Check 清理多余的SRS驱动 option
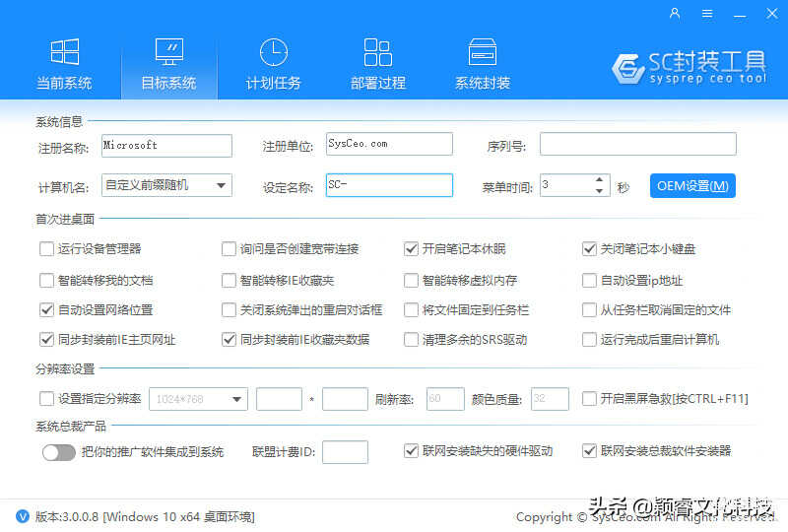The image size is (788, 532). pos(412,340)
